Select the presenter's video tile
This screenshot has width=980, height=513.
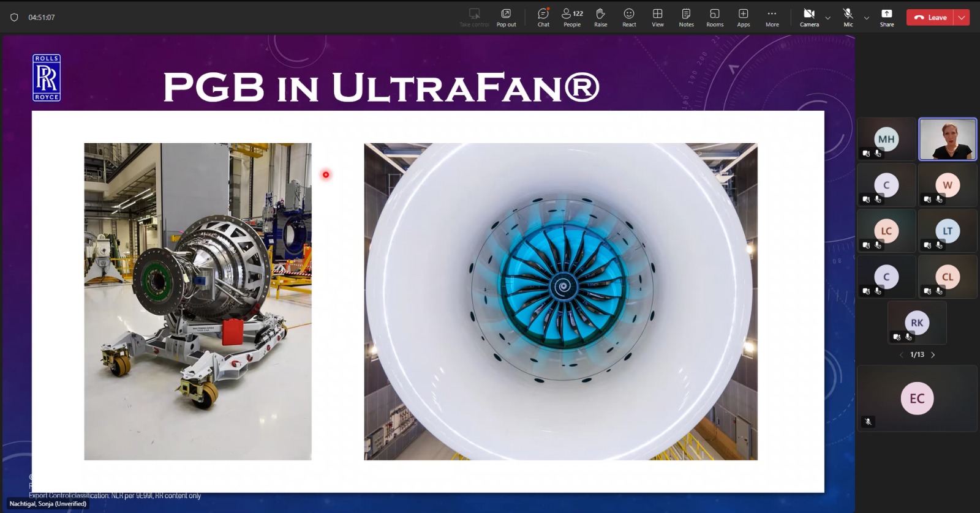[948, 140]
